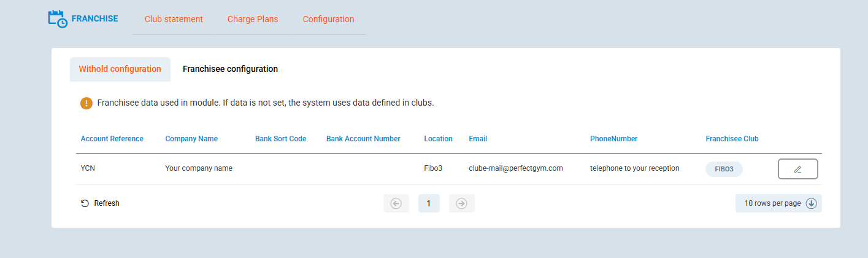Select the Withold configuration tab
This screenshot has width=868, height=258.
click(x=120, y=69)
